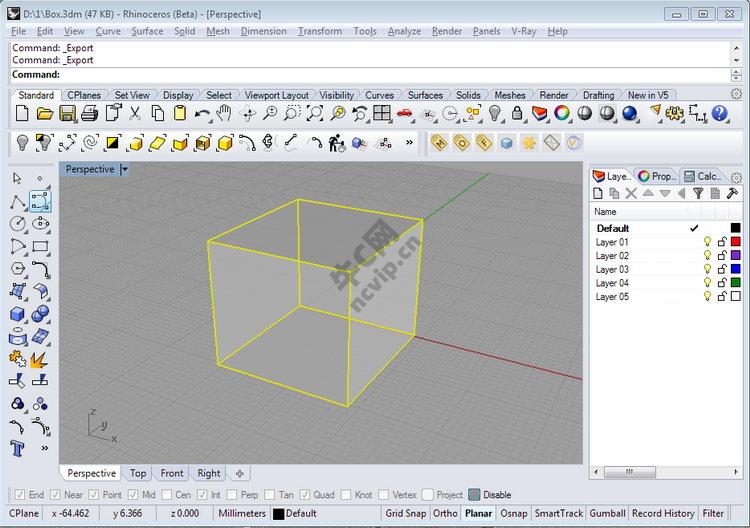The width and height of the screenshot is (750, 528).
Task: Toggle four-viewport layout icon
Action: pos(382,113)
